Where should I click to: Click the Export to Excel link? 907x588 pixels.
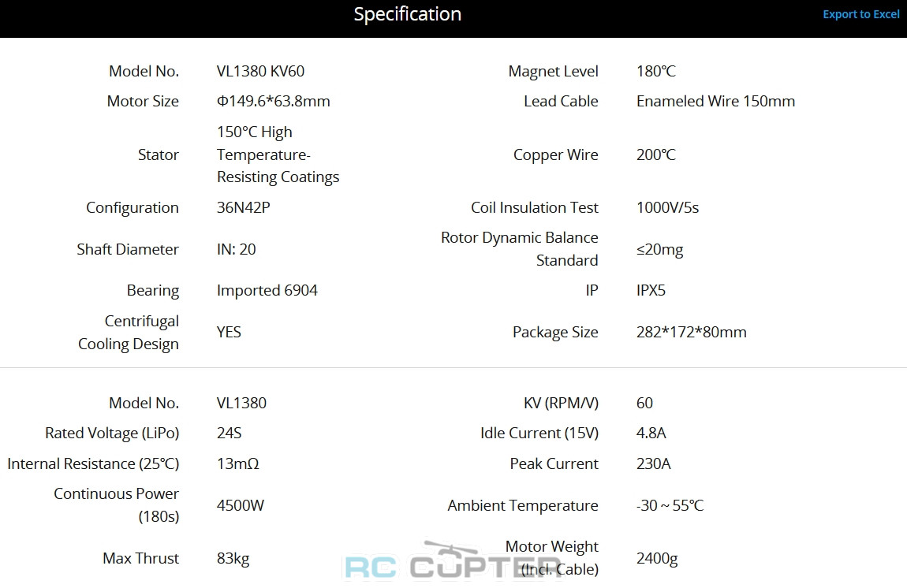[x=860, y=14]
